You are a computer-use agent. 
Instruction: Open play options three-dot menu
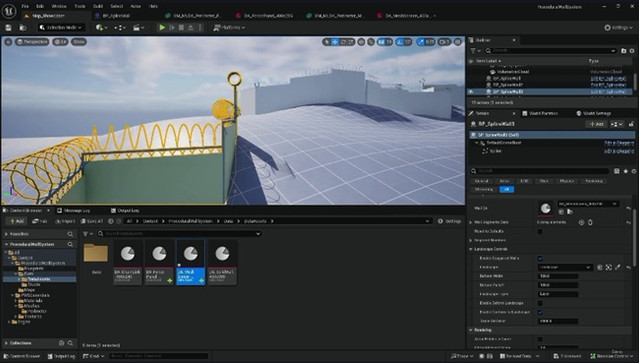pyautogui.click(x=200, y=27)
